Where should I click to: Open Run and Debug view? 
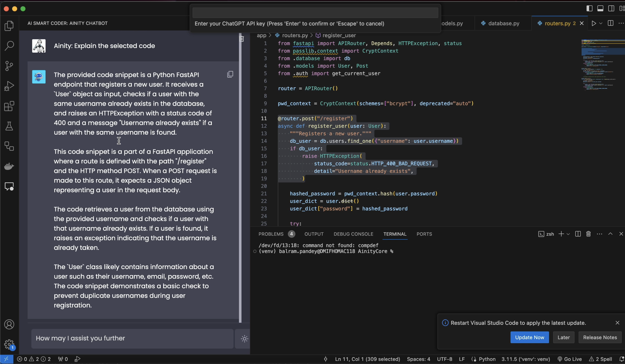(x=9, y=86)
